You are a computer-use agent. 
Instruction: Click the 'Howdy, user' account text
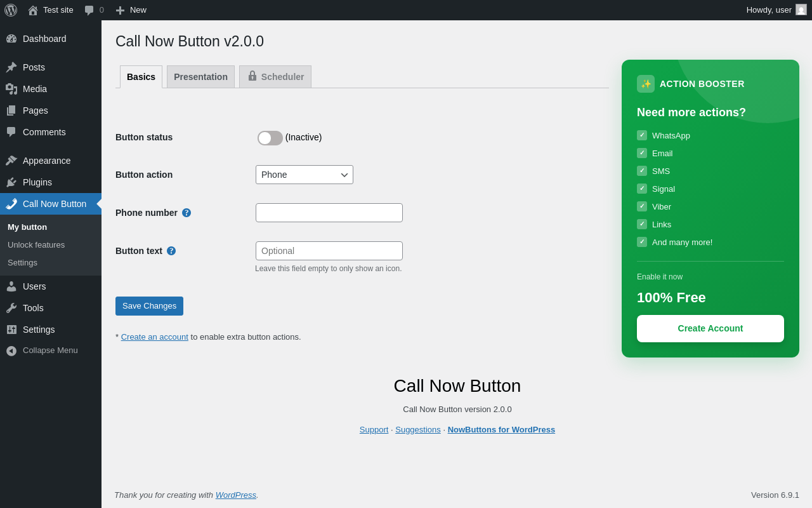click(x=769, y=10)
